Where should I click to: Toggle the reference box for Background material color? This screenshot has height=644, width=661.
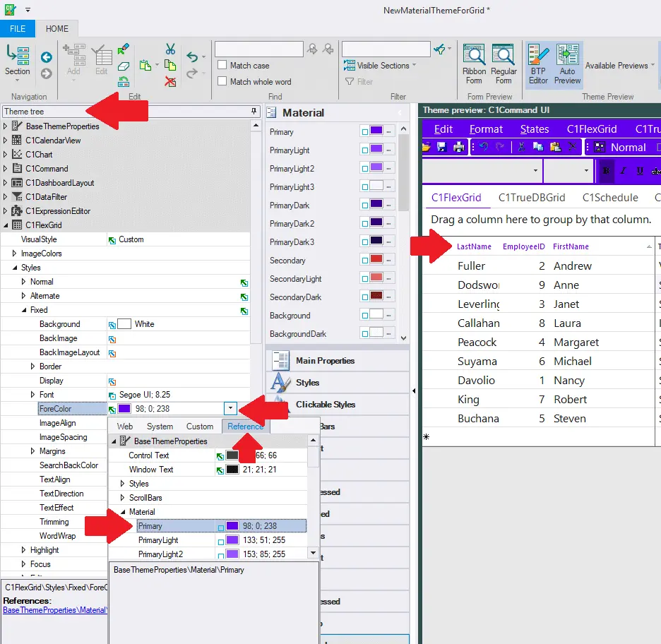[x=364, y=315]
